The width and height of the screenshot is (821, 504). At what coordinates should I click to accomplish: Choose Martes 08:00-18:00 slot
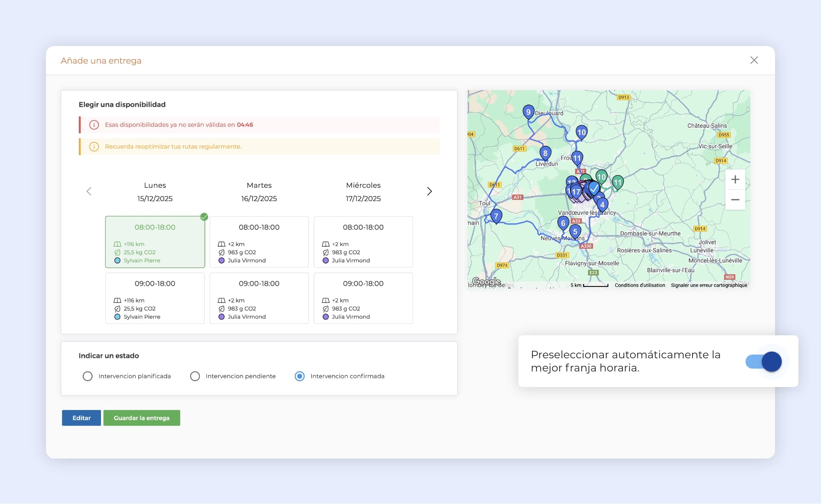[259, 242]
